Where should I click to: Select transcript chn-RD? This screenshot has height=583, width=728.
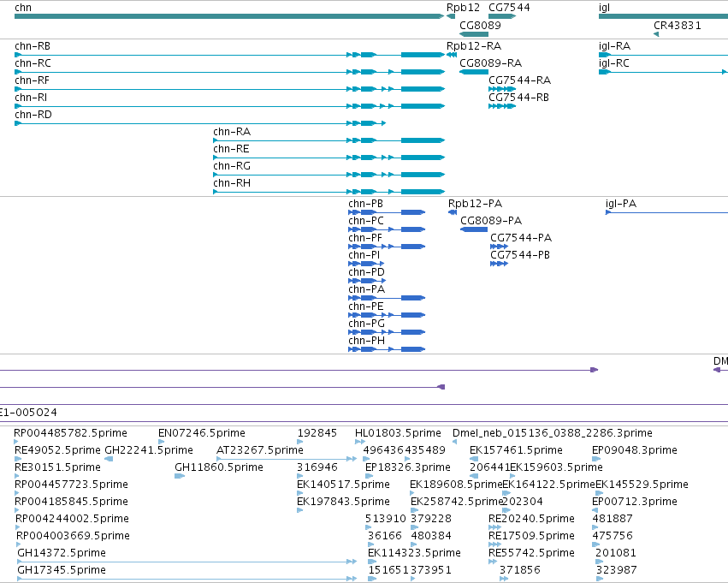pos(200,123)
